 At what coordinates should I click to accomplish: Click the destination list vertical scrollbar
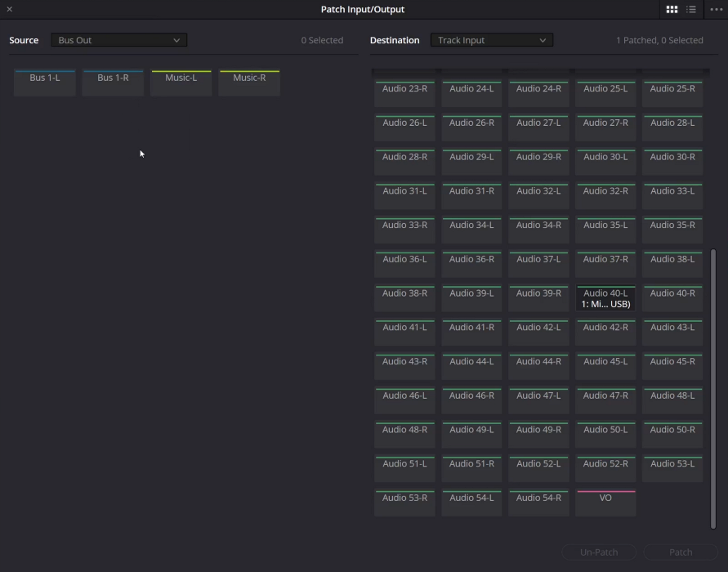[x=713, y=389]
